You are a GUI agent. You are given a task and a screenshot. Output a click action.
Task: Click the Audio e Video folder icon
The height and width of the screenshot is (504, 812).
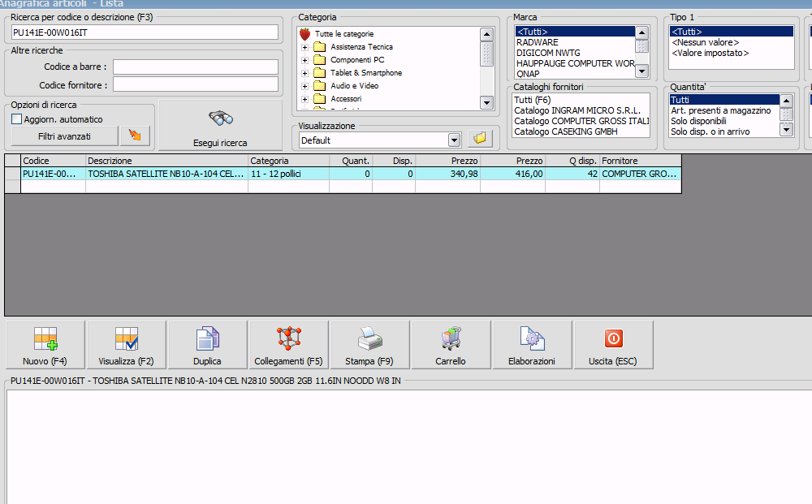(x=320, y=85)
